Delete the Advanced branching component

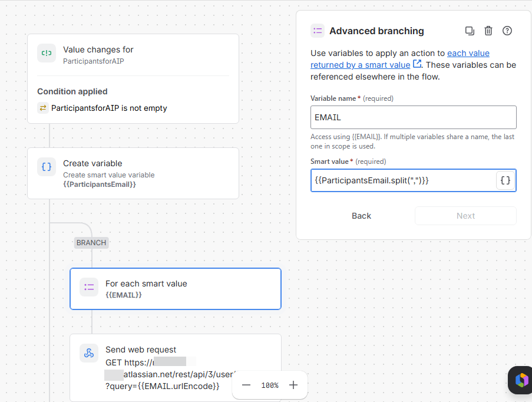[x=488, y=31]
